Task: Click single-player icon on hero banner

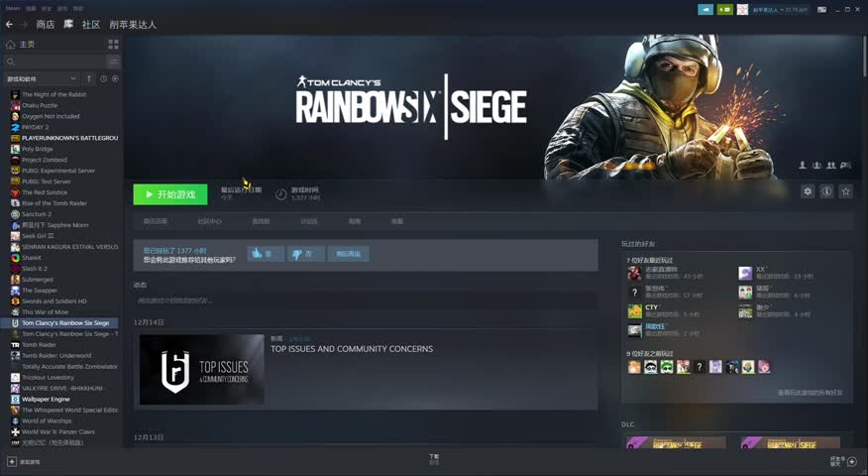Action: [x=803, y=166]
